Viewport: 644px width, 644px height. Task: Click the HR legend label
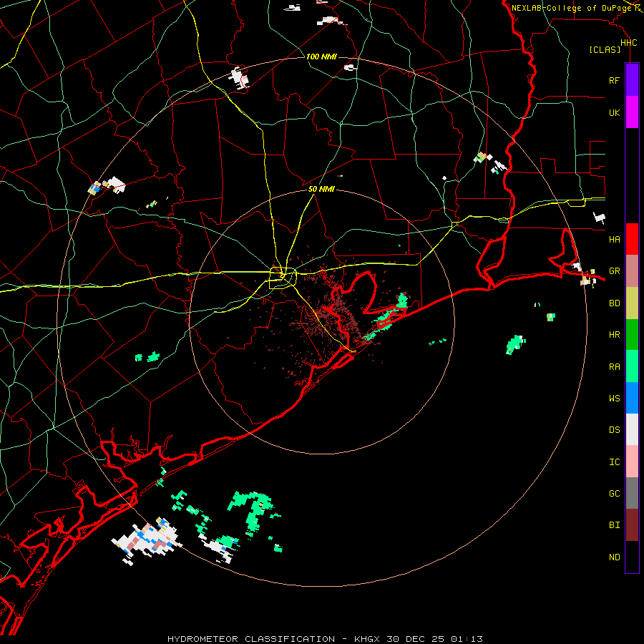(x=614, y=335)
